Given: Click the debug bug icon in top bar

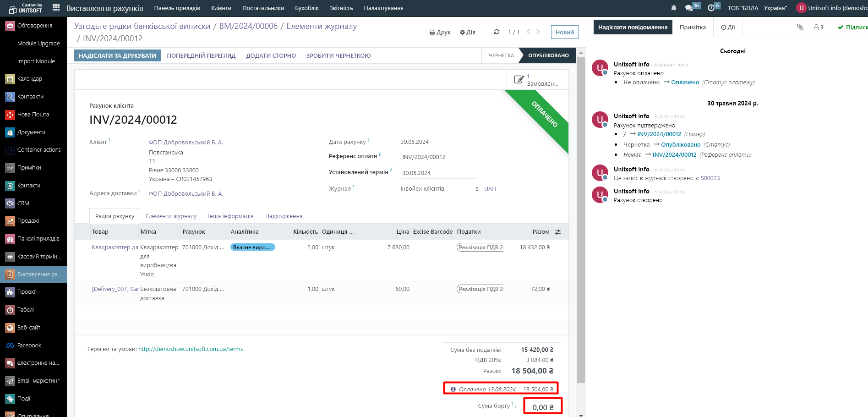Looking at the screenshot, I should click(x=673, y=8).
